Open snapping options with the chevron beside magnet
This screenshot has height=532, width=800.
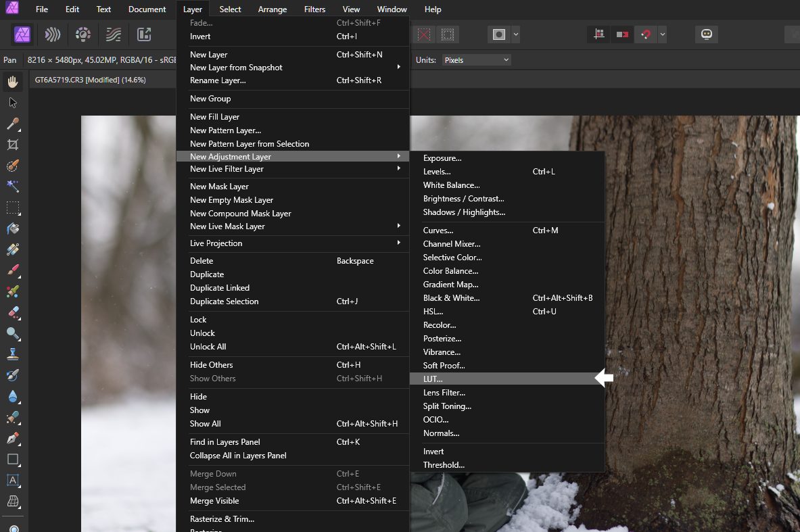pyautogui.click(x=662, y=34)
